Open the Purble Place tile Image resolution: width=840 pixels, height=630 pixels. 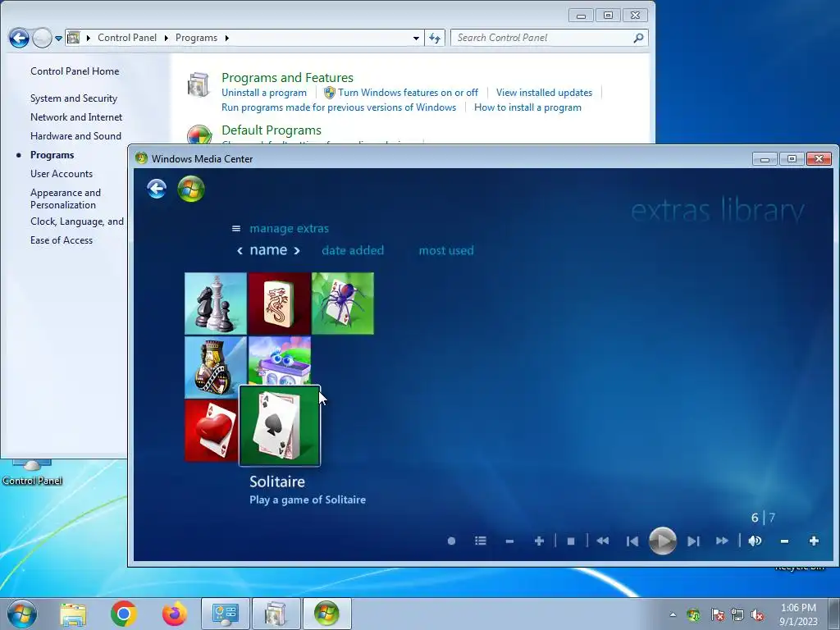coord(279,361)
